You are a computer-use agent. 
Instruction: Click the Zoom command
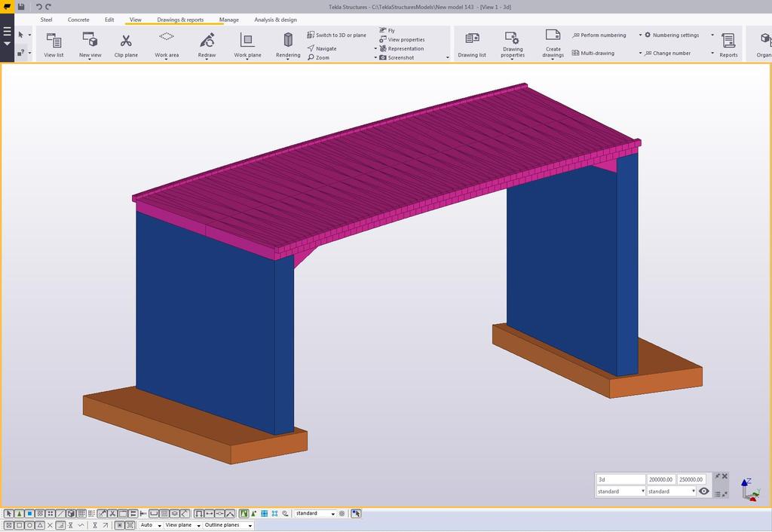[x=319, y=57]
